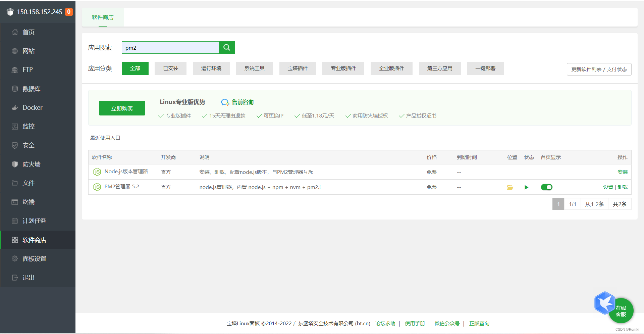Image resolution: width=644 pixels, height=334 pixels.
Task: Click the calendar icon beside 计划任务
Action: point(15,221)
